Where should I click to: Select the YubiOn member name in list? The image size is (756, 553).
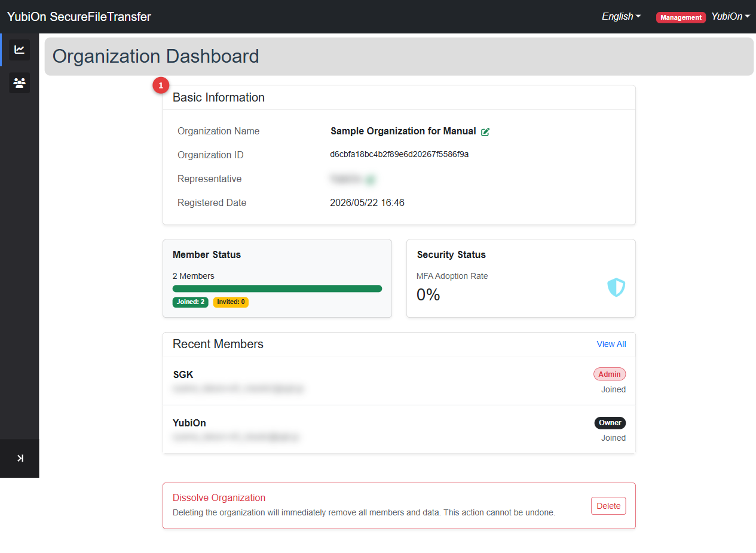189,423
